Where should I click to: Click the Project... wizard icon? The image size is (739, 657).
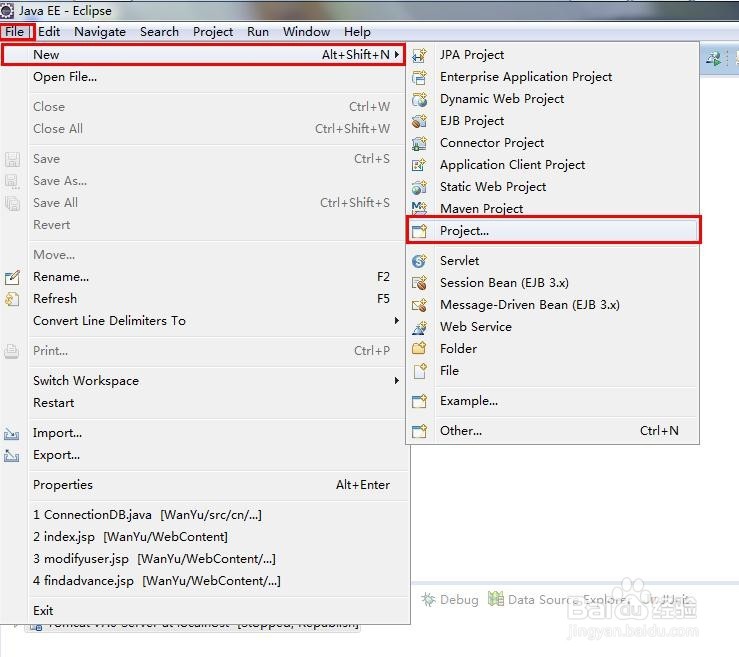point(419,231)
